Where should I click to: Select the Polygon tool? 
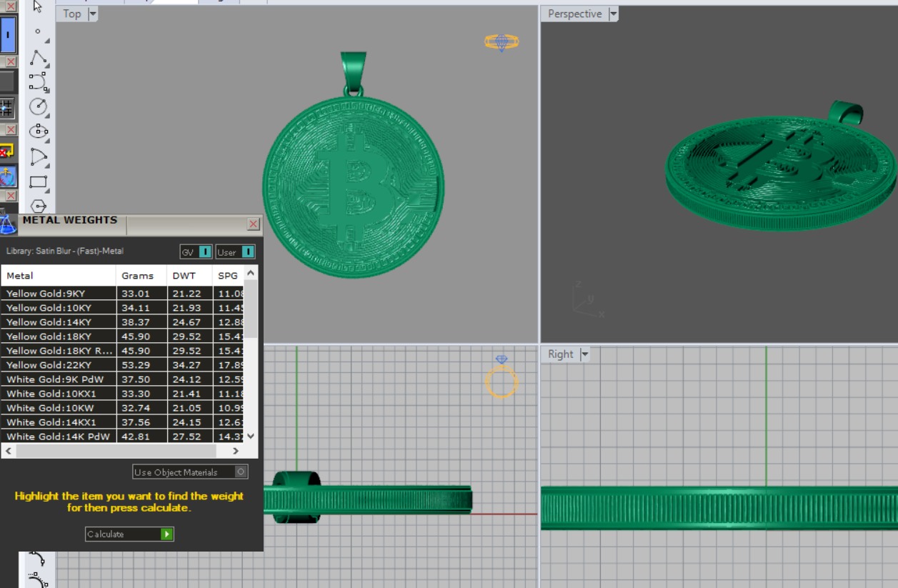pyautogui.click(x=38, y=205)
